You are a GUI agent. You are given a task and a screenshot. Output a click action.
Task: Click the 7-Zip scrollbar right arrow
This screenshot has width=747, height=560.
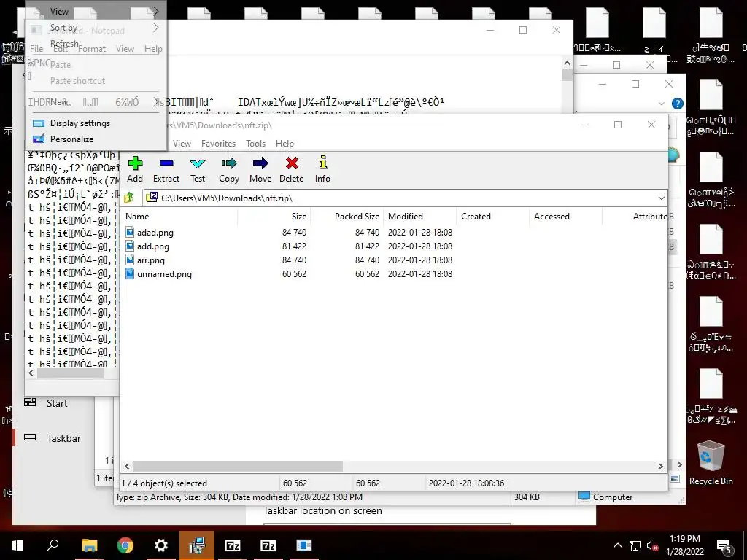pyautogui.click(x=661, y=466)
